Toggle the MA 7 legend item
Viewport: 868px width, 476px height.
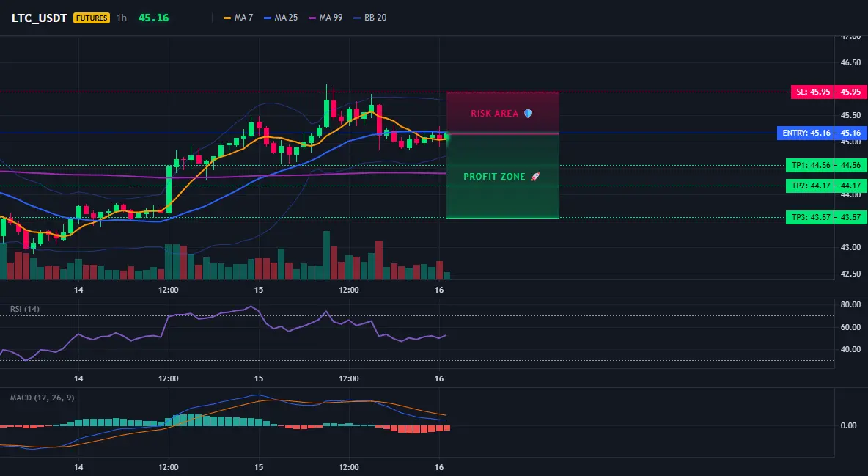(x=238, y=18)
